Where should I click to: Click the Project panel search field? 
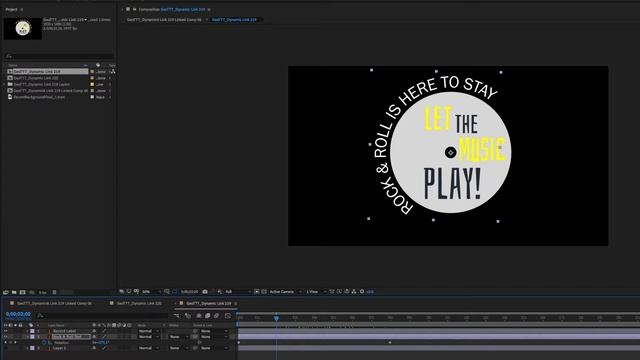[x=59, y=56]
